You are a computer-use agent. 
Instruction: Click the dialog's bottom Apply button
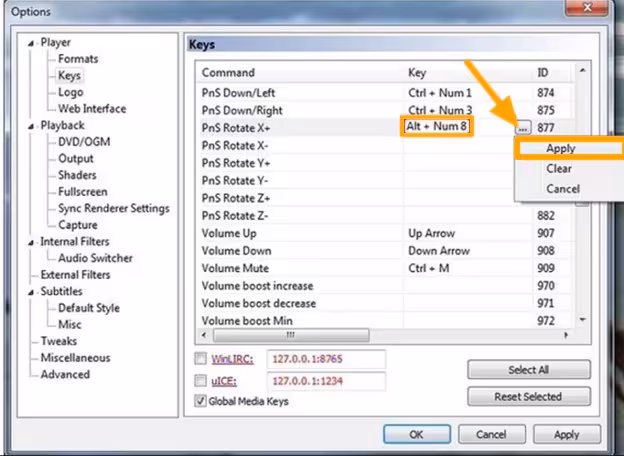click(x=567, y=434)
